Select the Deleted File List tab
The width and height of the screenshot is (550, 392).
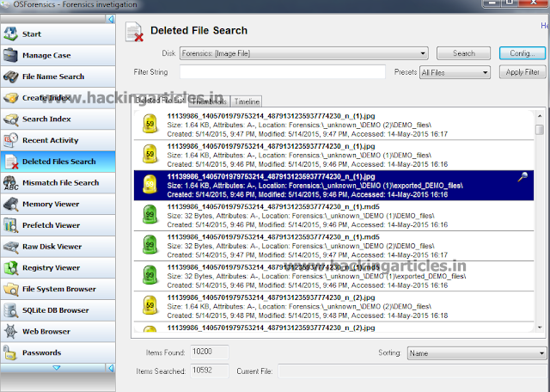(161, 101)
